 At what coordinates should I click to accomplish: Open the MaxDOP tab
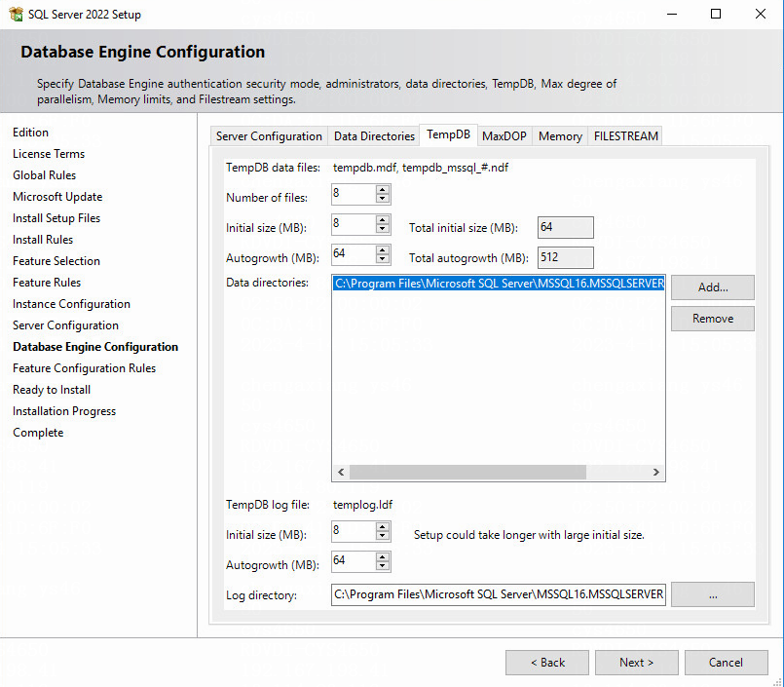[504, 136]
